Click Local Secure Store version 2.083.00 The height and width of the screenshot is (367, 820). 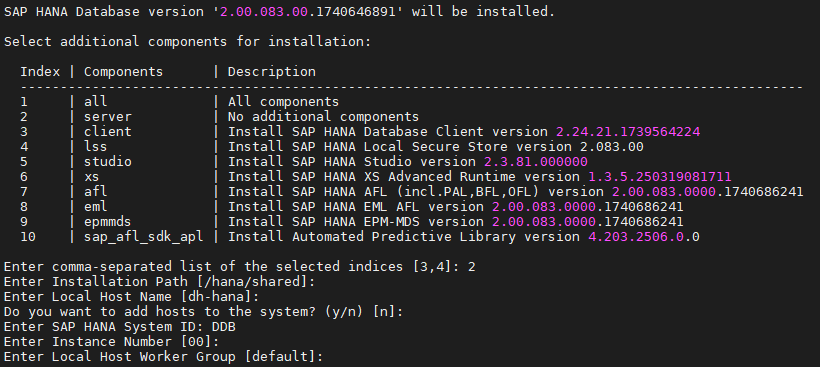tap(611, 147)
